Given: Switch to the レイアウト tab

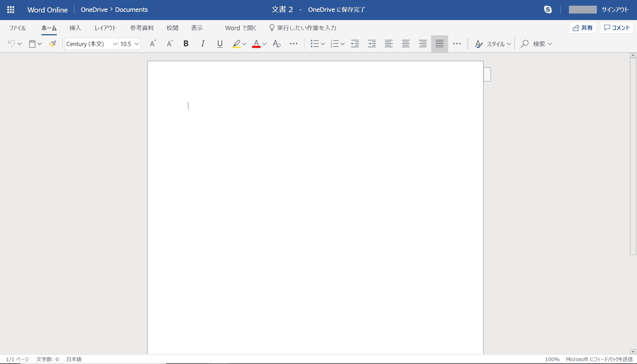Looking at the screenshot, I should [x=105, y=28].
